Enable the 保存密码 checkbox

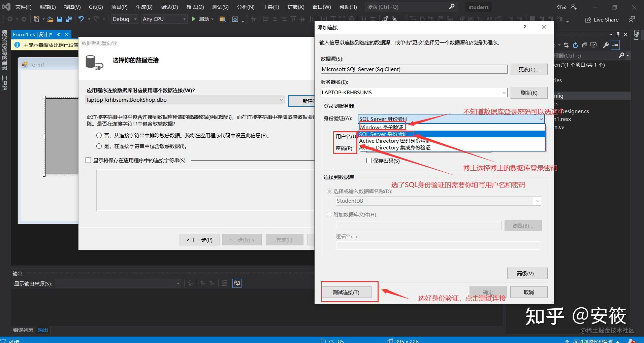(x=369, y=161)
